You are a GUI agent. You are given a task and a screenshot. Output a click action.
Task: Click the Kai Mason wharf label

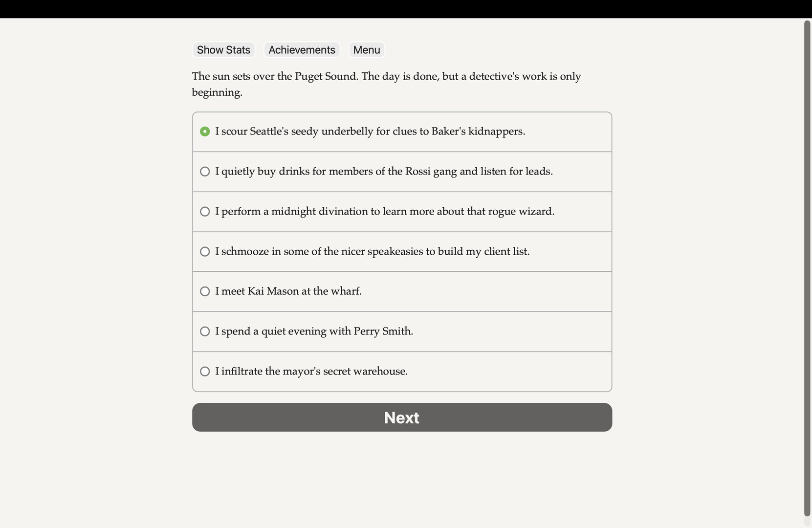coord(288,291)
